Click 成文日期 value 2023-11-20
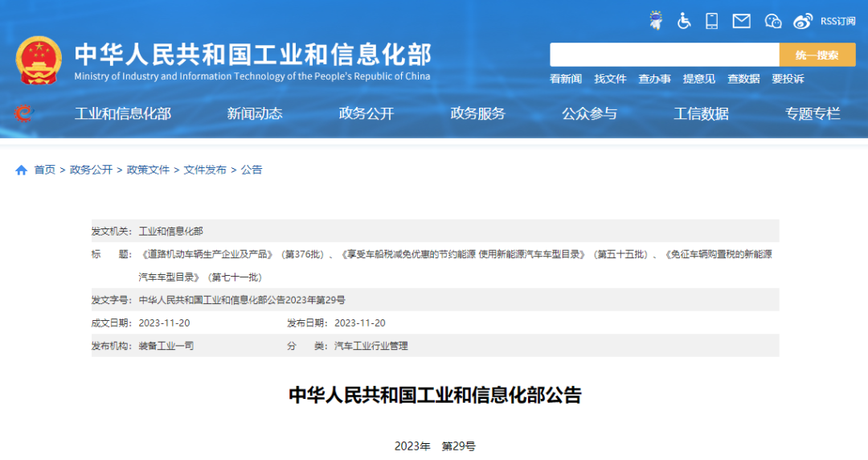Viewport: 868px width, 460px height. pyautogui.click(x=164, y=323)
